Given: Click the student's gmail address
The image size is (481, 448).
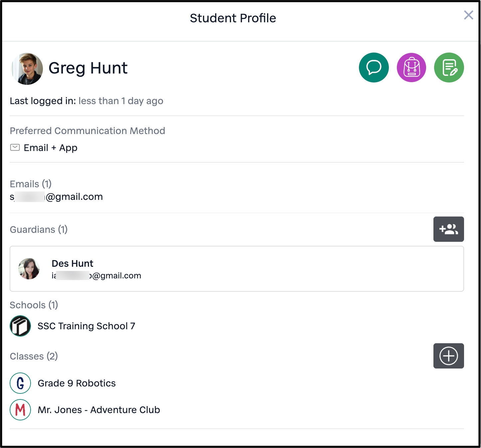Looking at the screenshot, I should [x=56, y=197].
